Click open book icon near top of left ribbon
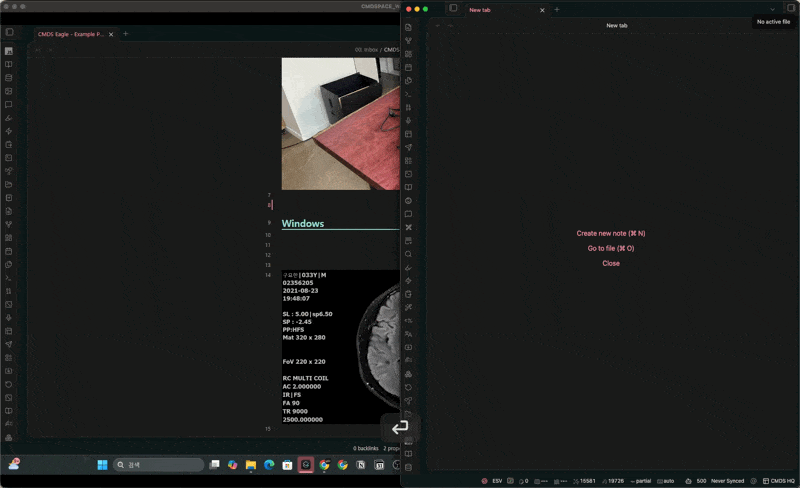The height and width of the screenshot is (488, 800). tap(9, 64)
